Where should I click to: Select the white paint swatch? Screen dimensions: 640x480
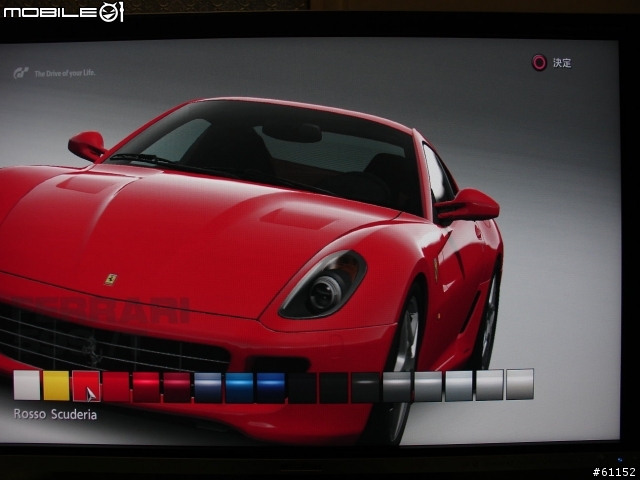pos(27,385)
